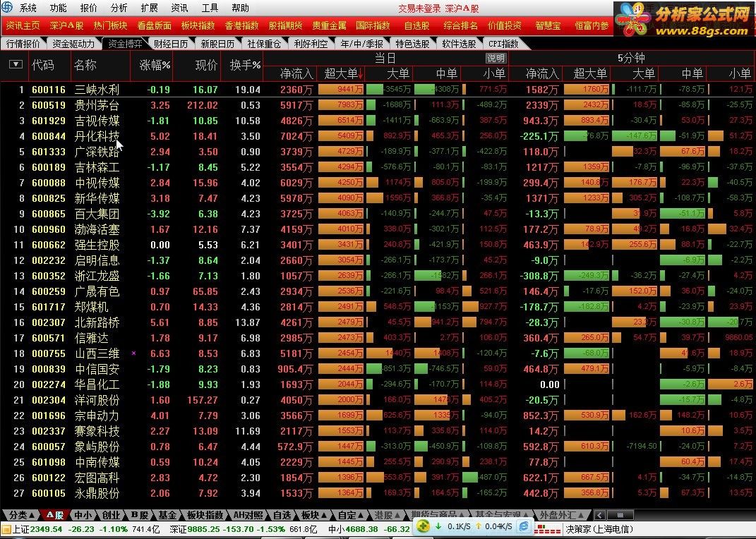Expand the 板块 bottom tab menu

(314, 515)
